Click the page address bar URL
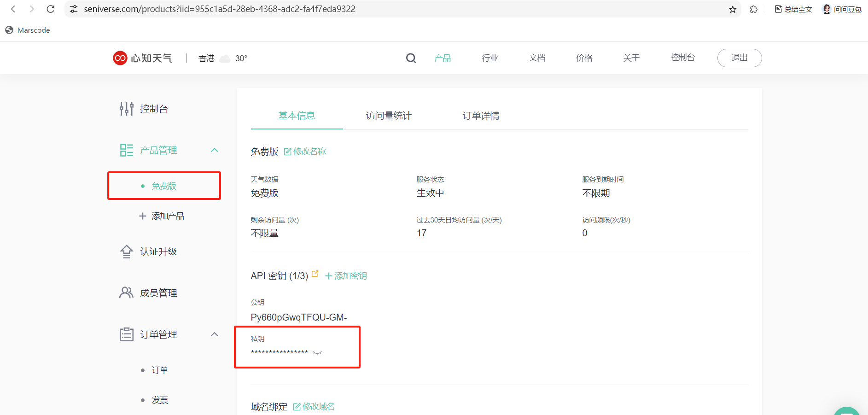This screenshot has width=868, height=415. pos(219,9)
